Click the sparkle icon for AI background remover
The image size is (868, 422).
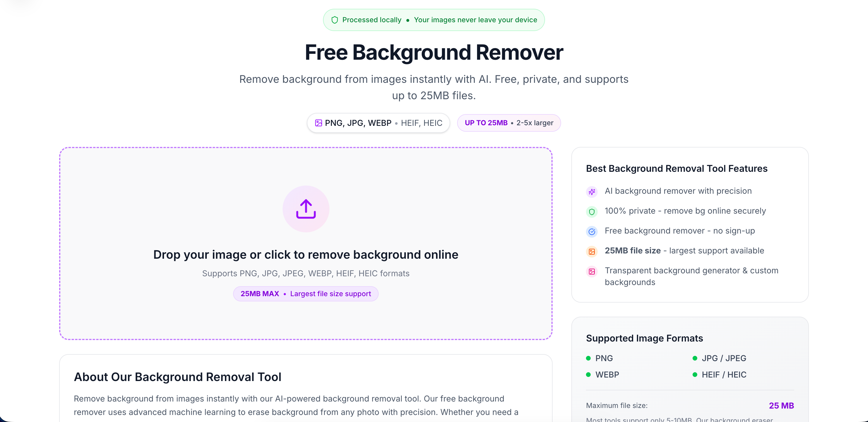tap(592, 192)
